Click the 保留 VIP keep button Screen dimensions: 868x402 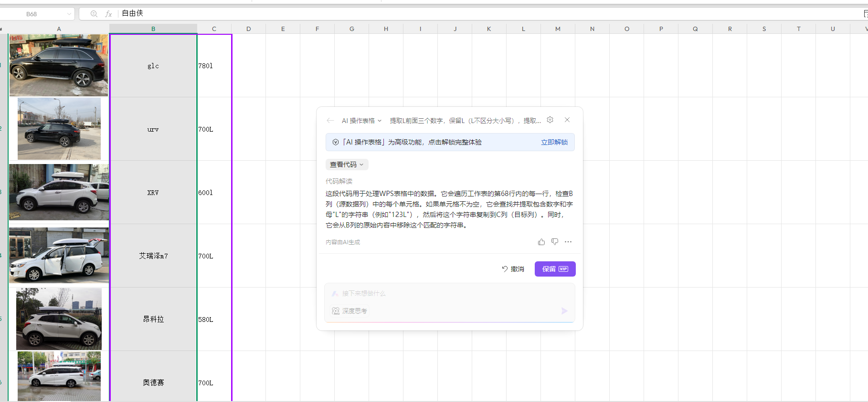[x=555, y=269]
